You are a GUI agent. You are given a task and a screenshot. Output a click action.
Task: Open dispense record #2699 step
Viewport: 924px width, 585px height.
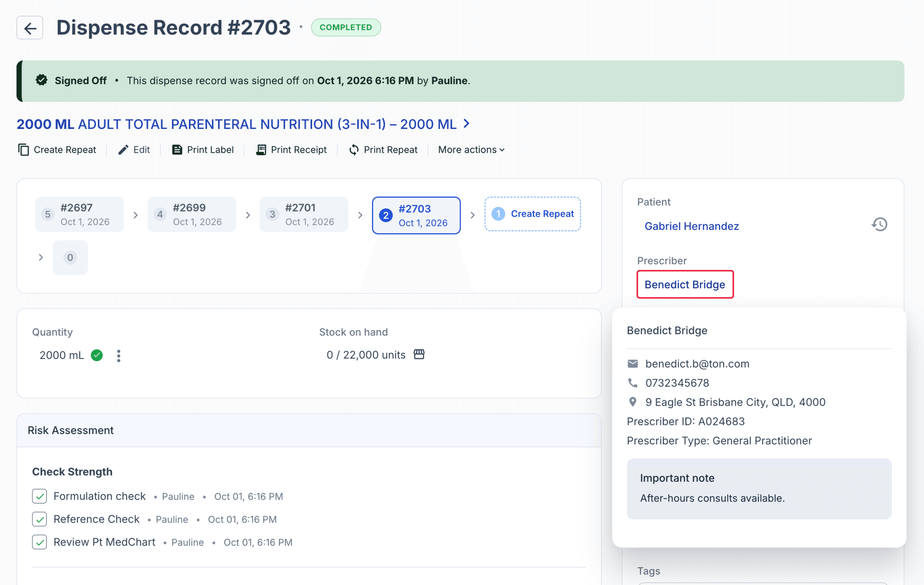pos(192,214)
